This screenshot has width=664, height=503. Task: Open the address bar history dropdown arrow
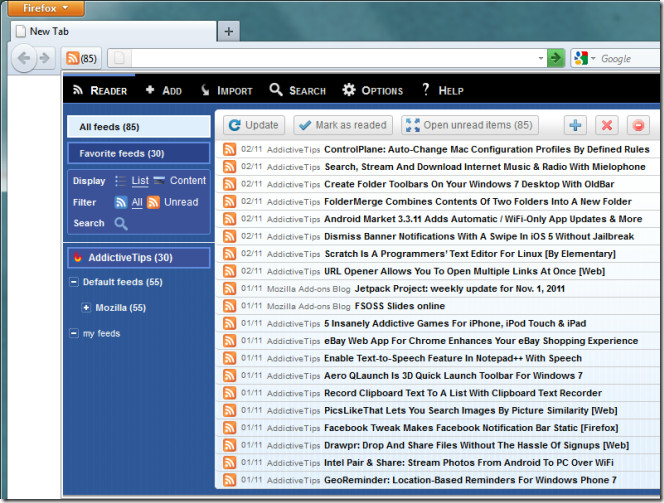point(541,58)
